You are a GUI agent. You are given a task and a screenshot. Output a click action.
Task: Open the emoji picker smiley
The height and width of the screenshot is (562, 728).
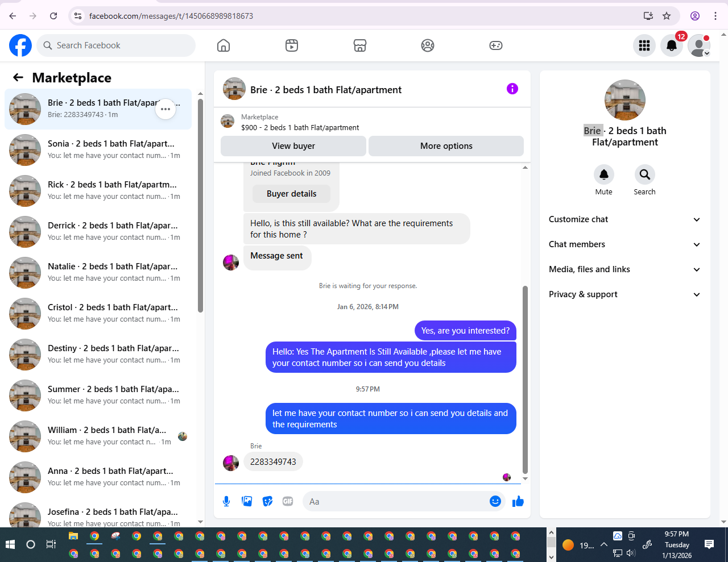[495, 501]
